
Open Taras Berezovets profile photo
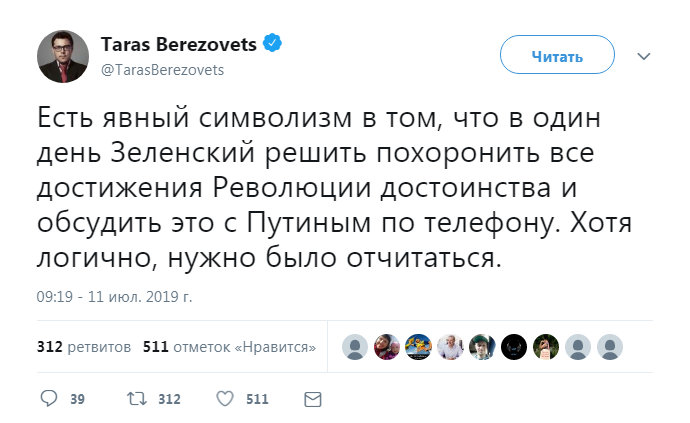pos(62,56)
